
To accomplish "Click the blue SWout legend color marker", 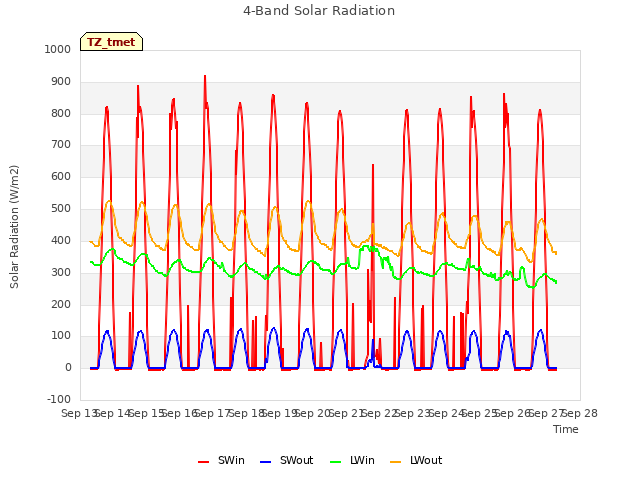I will click(265, 462).
